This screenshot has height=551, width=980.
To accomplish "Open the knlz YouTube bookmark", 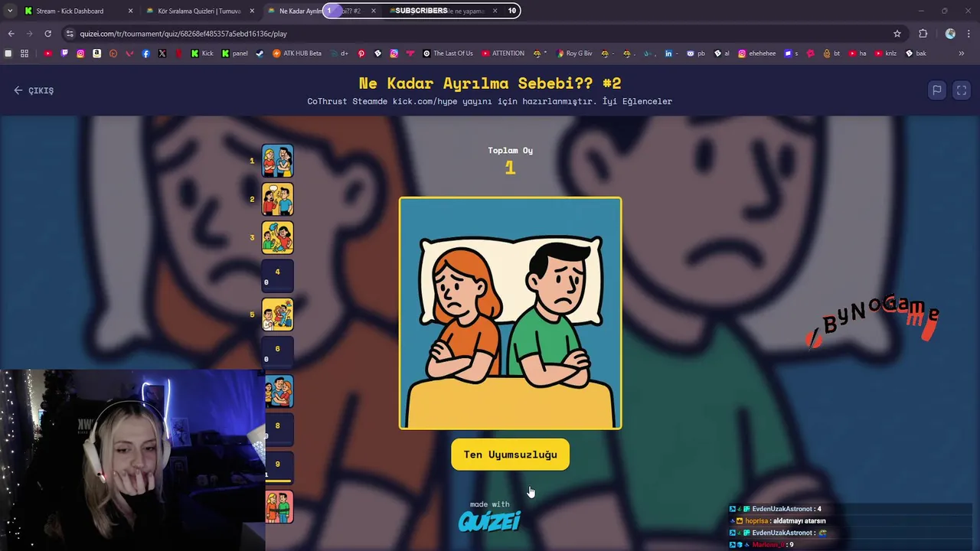I will coord(885,54).
